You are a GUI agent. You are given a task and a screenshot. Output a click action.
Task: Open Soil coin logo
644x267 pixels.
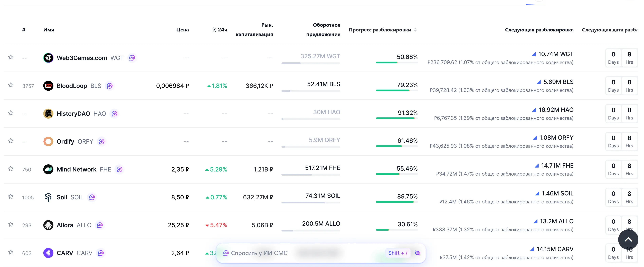point(48,197)
